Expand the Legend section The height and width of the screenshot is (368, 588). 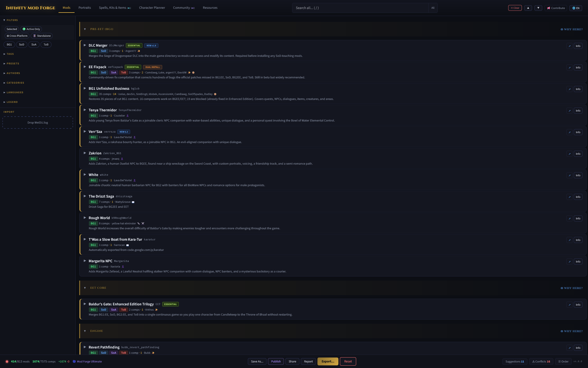coord(10,102)
